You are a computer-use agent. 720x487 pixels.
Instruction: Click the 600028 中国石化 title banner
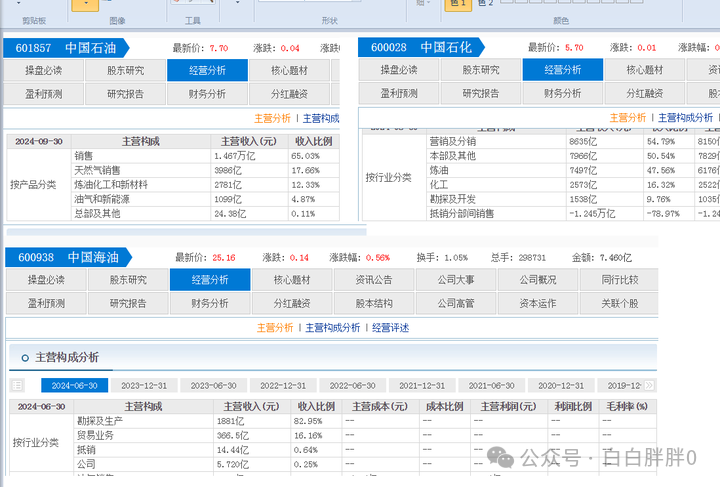[421, 47]
